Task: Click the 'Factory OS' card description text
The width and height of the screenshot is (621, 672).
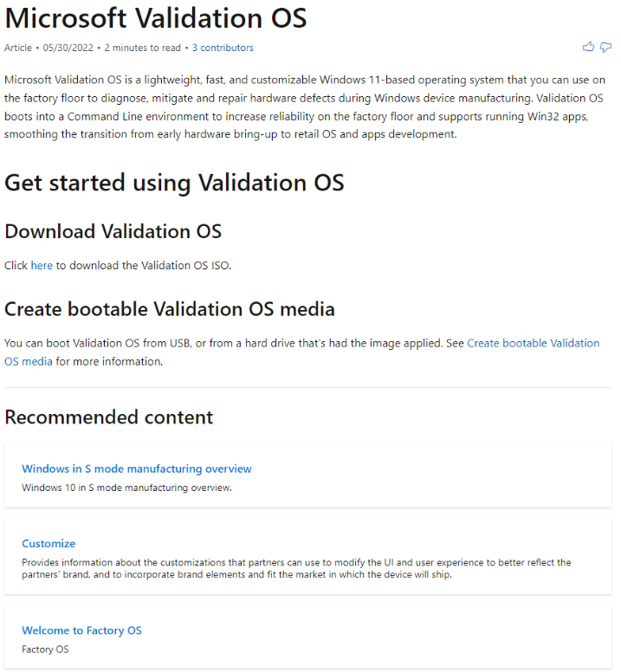Action: pyautogui.click(x=45, y=649)
